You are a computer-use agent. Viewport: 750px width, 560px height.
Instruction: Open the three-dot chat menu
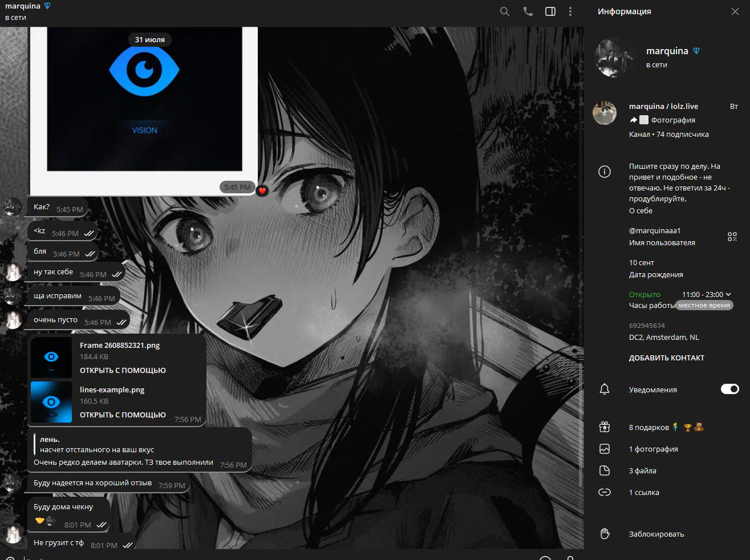pos(570,11)
